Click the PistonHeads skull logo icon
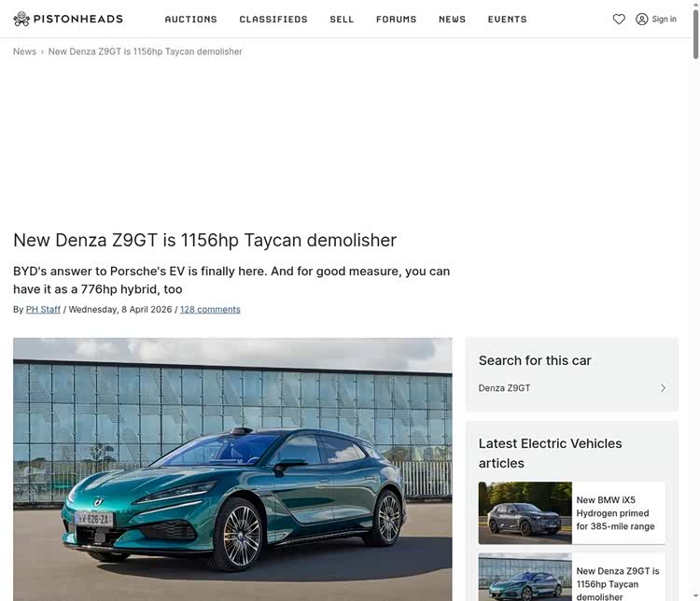Screen dimensions: 700x601 [x=21, y=19]
